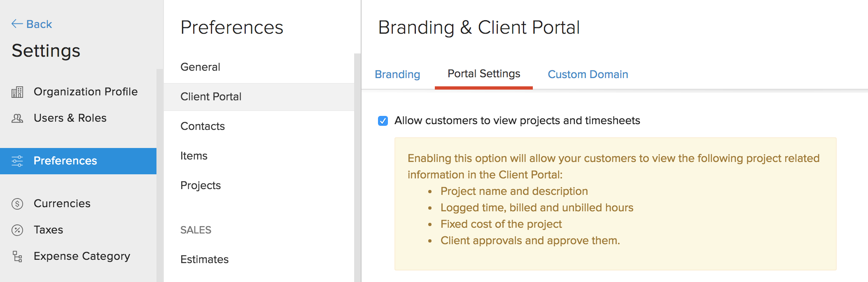Select the Portal Settings tab
Image resolution: width=868 pixels, height=282 pixels.
coord(484,74)
